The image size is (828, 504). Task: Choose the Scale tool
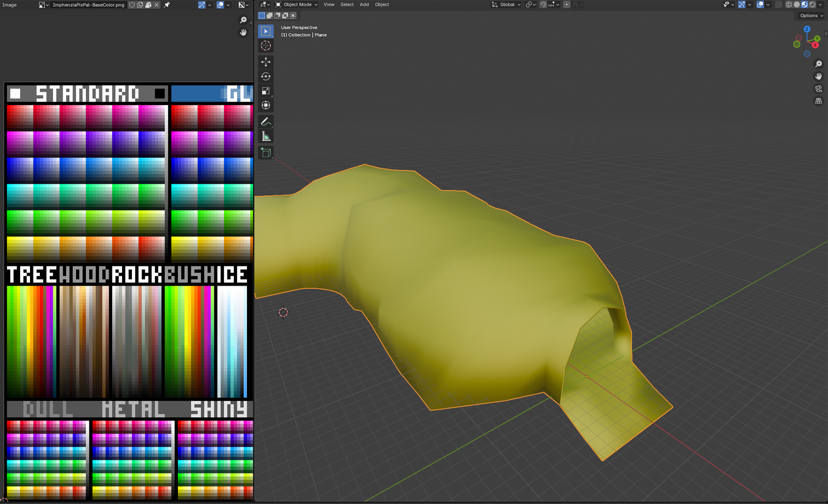[265, 91]
